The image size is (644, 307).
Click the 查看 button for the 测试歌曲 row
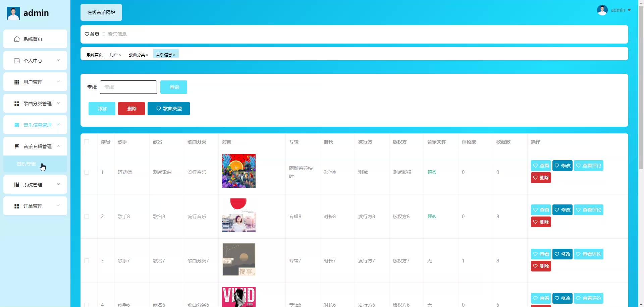(x=541, y=166)
